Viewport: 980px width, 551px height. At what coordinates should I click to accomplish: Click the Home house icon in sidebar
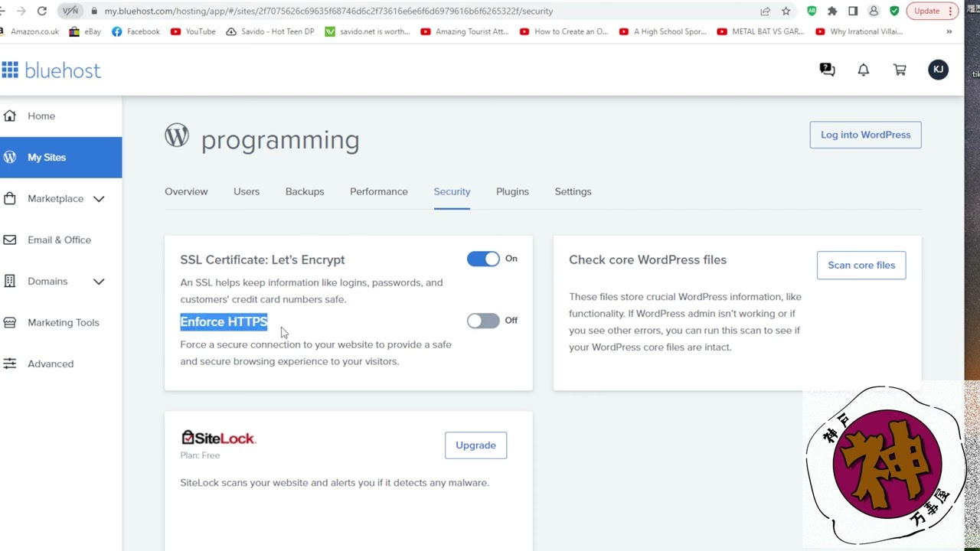[x=9, y=116]
